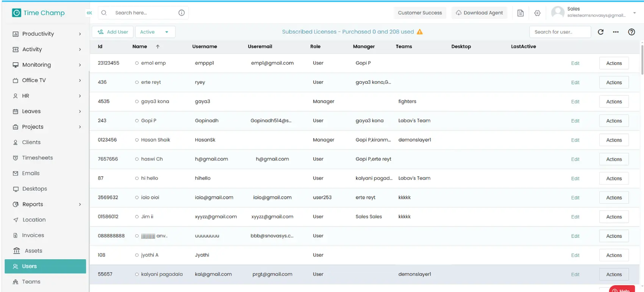Open the three-dots more options menu
The height and width of the screenshot is (292, 644).
(616, 32)
